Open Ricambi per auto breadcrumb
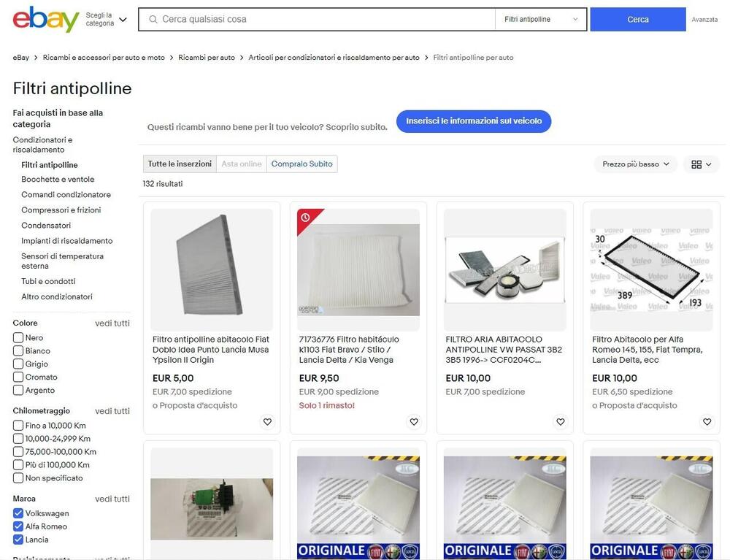Viewport: 730px width, 560px height. 207,57
